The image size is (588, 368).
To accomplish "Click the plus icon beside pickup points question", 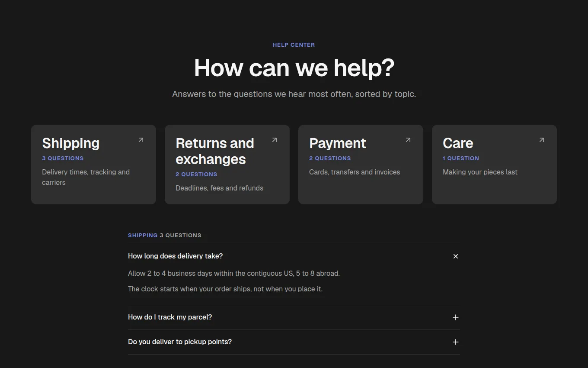I will coord(455,342).
